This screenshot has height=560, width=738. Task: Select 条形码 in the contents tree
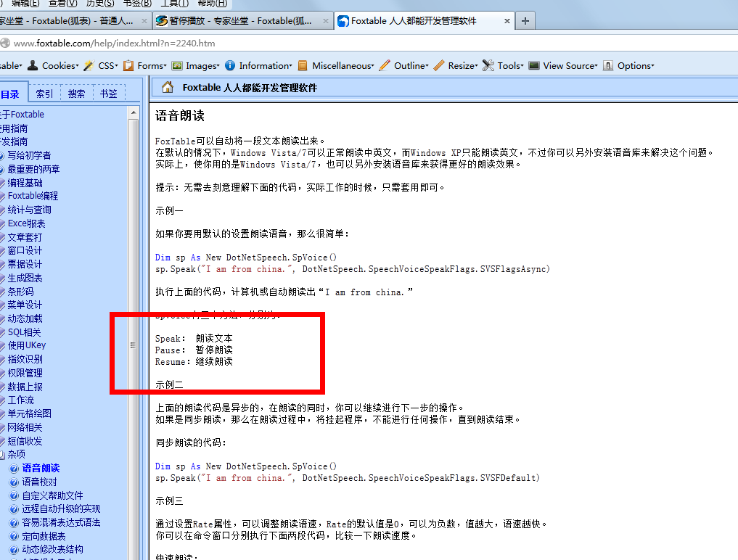tap(21, 292)
